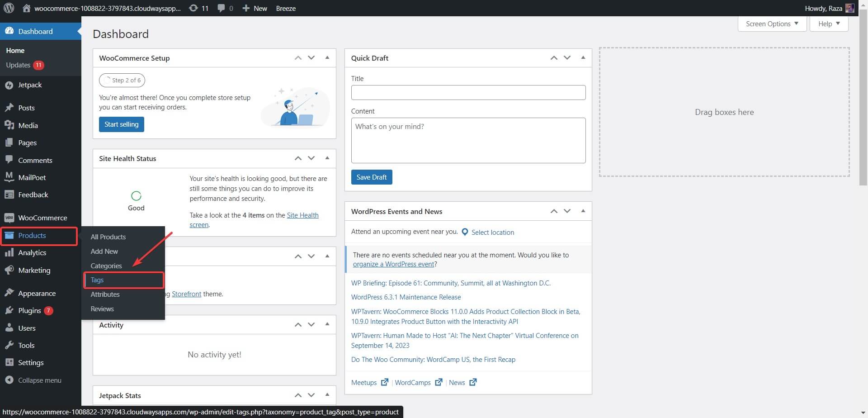The height and width of the screenshot is (418, 868).
Task: Collapse the WooCommerce Setup panel
Action: (327, 58)
